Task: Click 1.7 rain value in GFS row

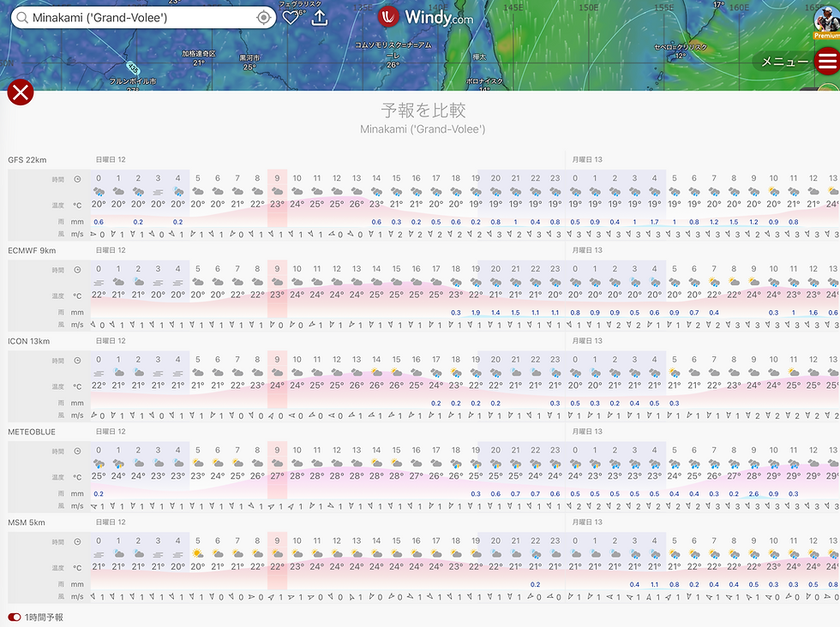Action: tap(654, 222)
